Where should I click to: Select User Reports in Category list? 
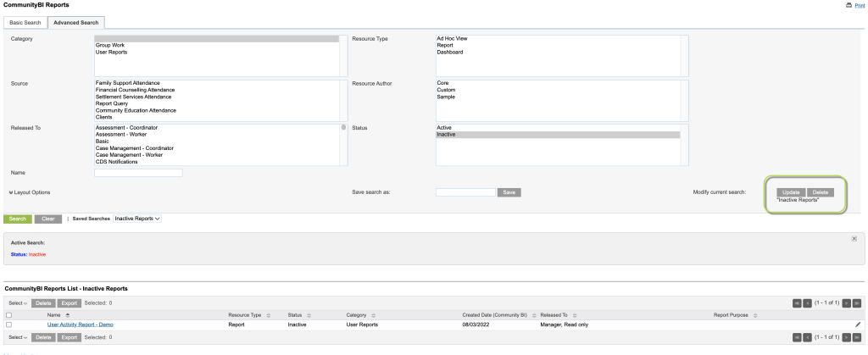pyautogui.click(x=217, y=52)
